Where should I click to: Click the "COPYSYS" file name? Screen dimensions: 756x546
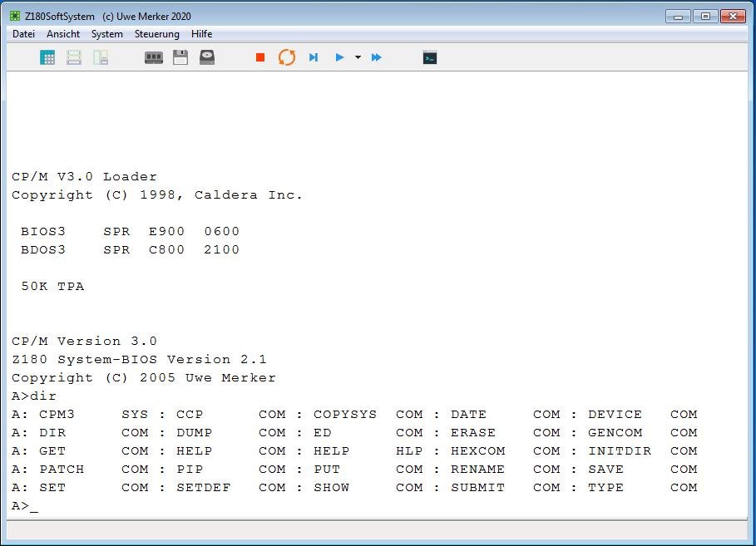tap(344, 415)
